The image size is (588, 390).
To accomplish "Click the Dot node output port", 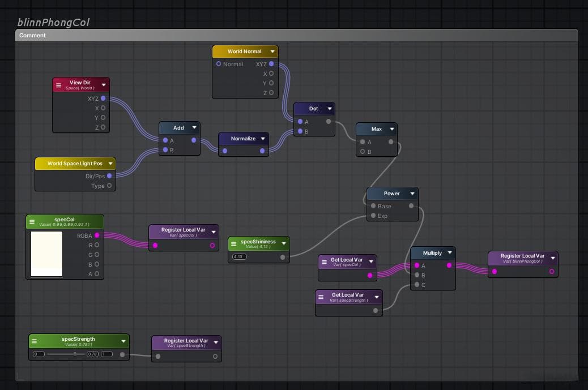I will tap(329, 121).
